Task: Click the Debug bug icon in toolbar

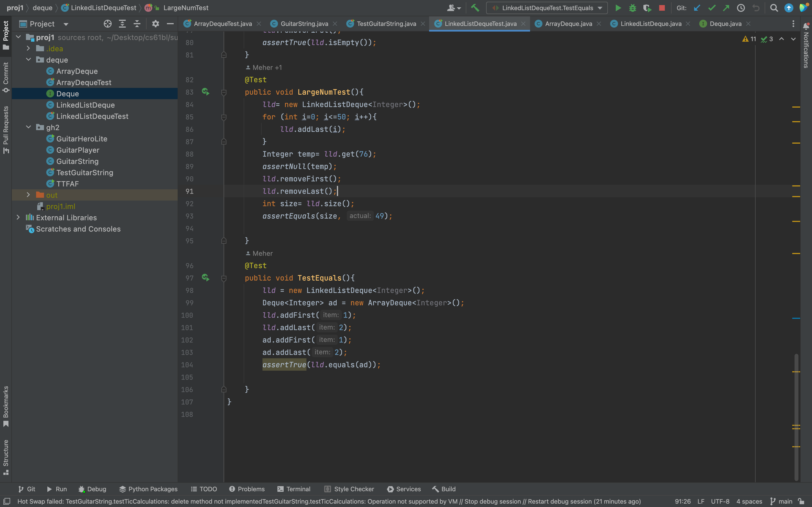Action: (x=632, y=8)
